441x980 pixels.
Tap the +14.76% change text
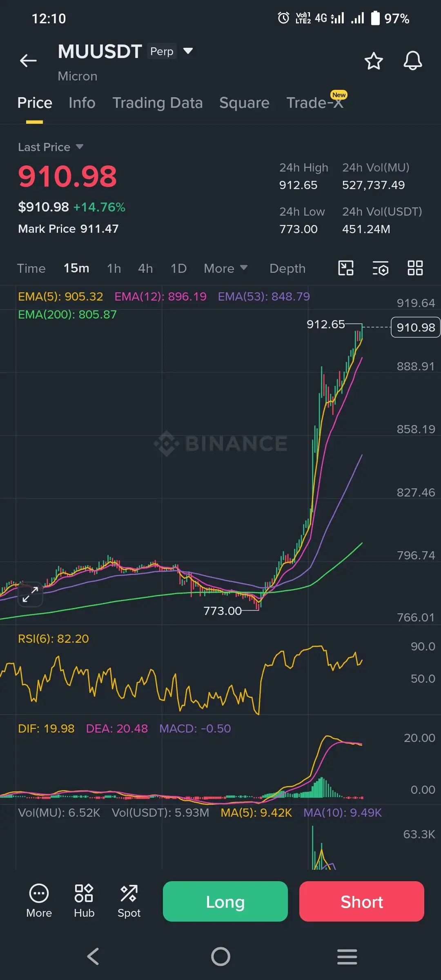tap(99, 207)
